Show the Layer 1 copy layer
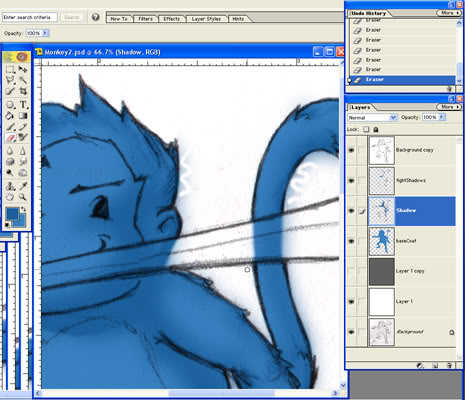The width and height of the screenshot is (465, 400). pyautogui.click(x=351, y=271)
